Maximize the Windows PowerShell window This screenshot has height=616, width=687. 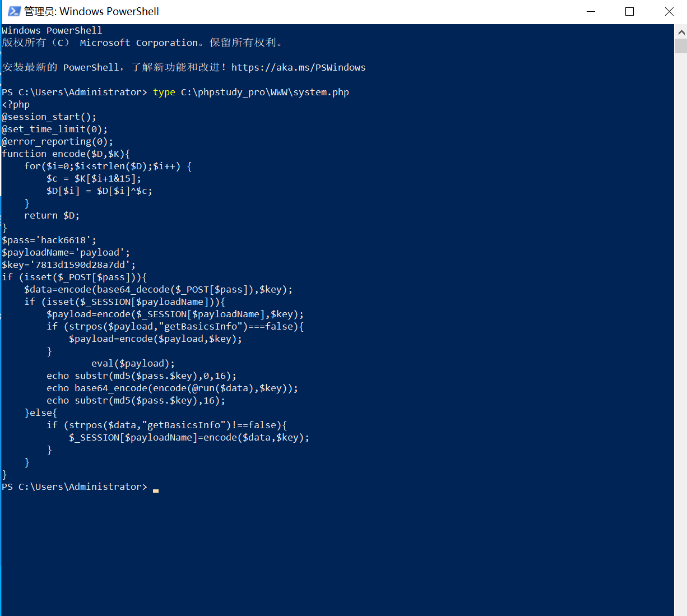630,11
